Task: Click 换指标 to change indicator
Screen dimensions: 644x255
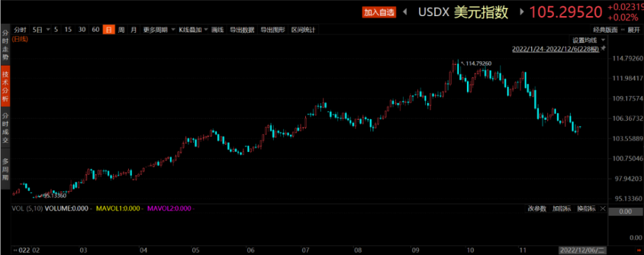Action: (586, 209)
